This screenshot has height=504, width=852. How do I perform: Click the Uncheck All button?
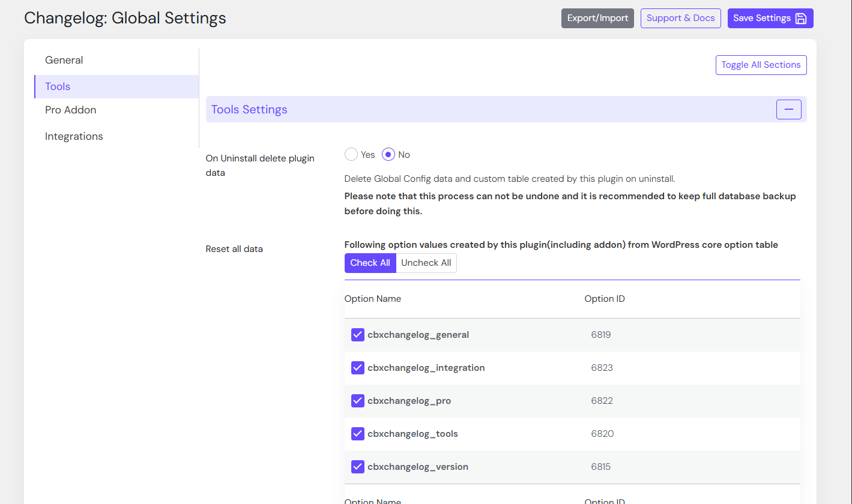426,263
